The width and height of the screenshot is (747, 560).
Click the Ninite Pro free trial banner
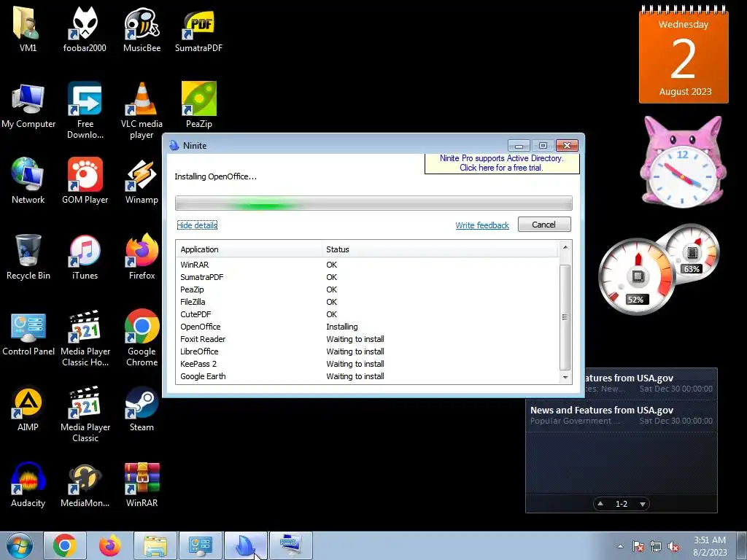502,163
